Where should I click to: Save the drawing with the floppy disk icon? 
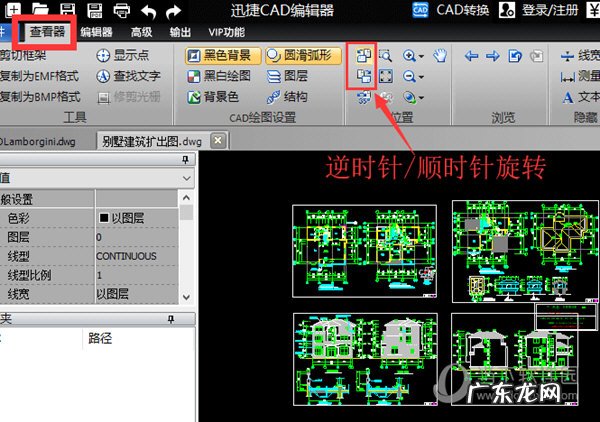(x=68, y=10)
